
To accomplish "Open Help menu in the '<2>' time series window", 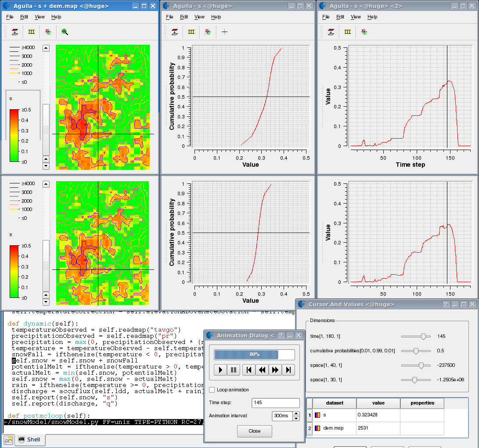I will (372, 17).
